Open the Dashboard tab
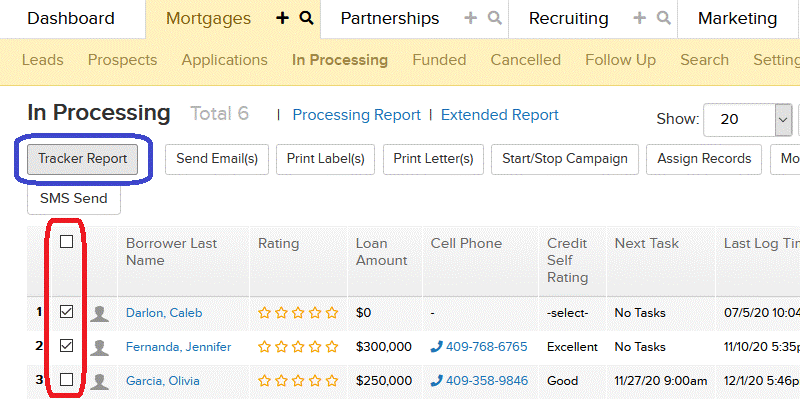Image resolution: width=800 pixels, height=400 pixels. (x=71, y=19)
